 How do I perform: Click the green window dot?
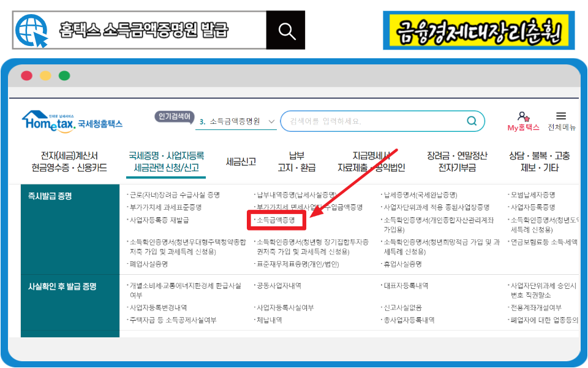(64, 75)
